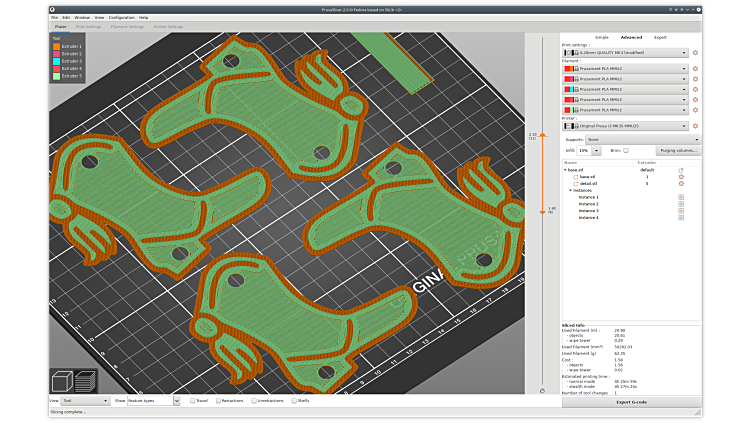Switch to layers preview view icon
The width and height of the screenshot is (752, 423).
pyautogui.click(x=86, y=380)
